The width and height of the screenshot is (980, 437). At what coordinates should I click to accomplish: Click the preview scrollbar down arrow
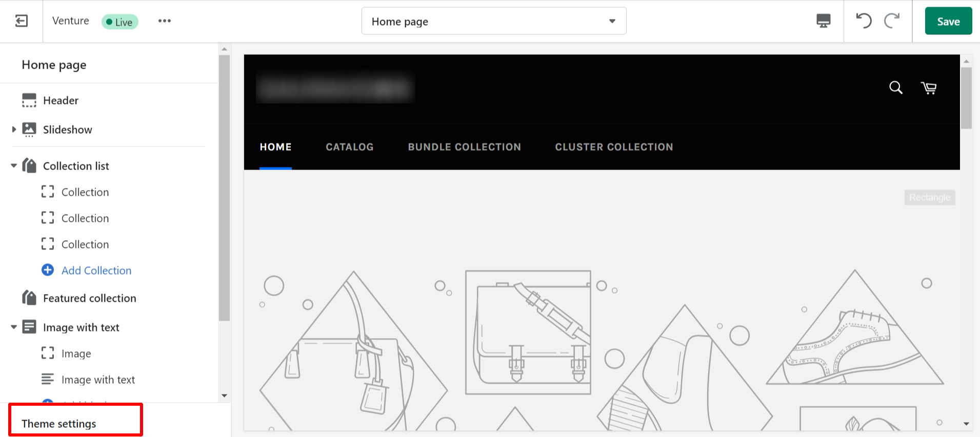tap(966, 424)
